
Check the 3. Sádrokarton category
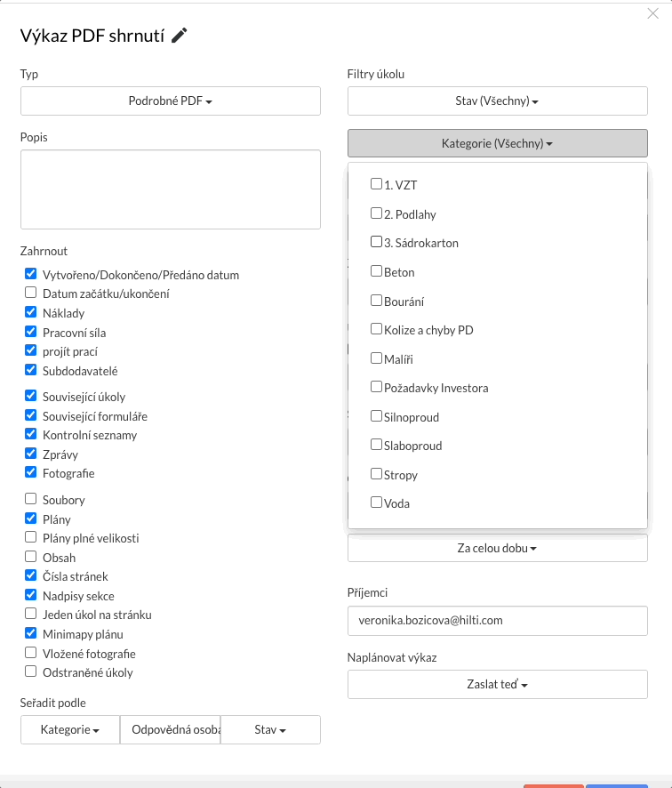[x=376, y=242]
